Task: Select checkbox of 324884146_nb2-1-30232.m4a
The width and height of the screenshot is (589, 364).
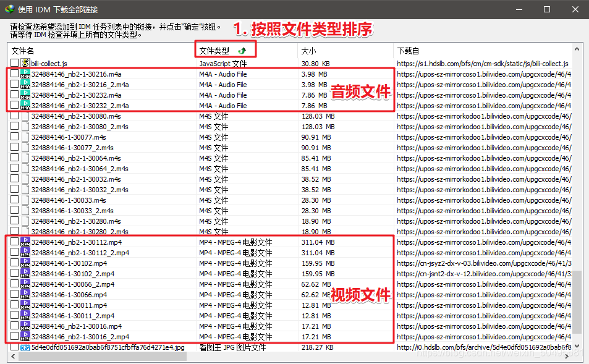Action: click(x=14, y=94)
